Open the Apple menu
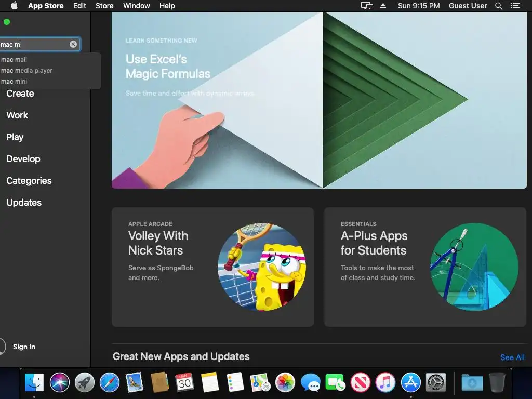Screen dimensions: 532x399 14,6
